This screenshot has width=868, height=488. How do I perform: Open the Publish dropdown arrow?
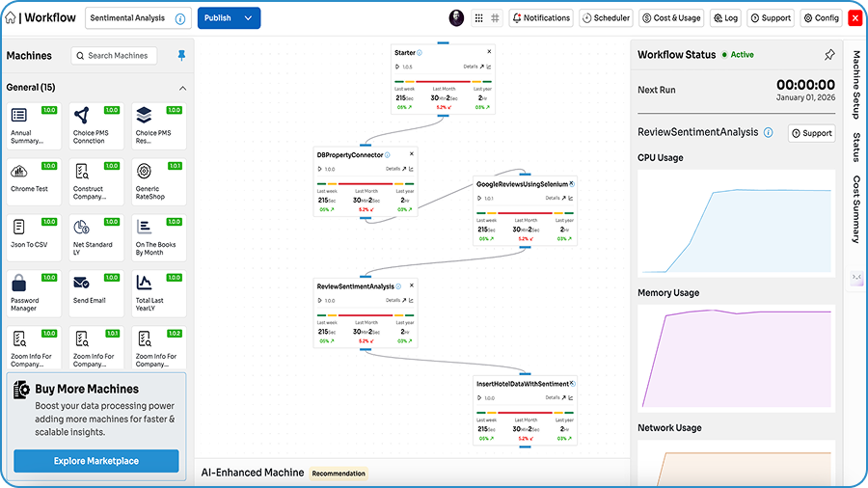coord(248,18)
